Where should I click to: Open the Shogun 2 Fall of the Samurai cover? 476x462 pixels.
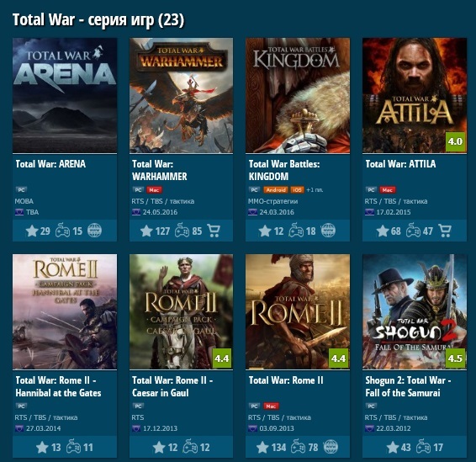coord(415,311)
